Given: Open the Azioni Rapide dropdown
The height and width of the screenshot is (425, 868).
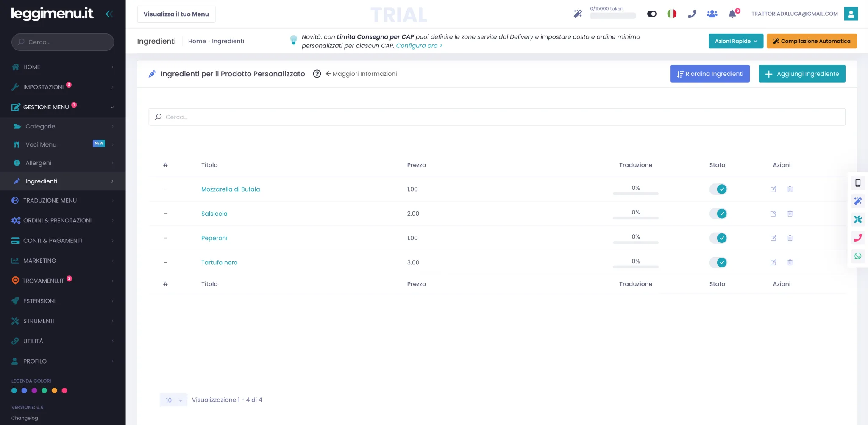Looking at the screenshot, I should tap(736, 41).
